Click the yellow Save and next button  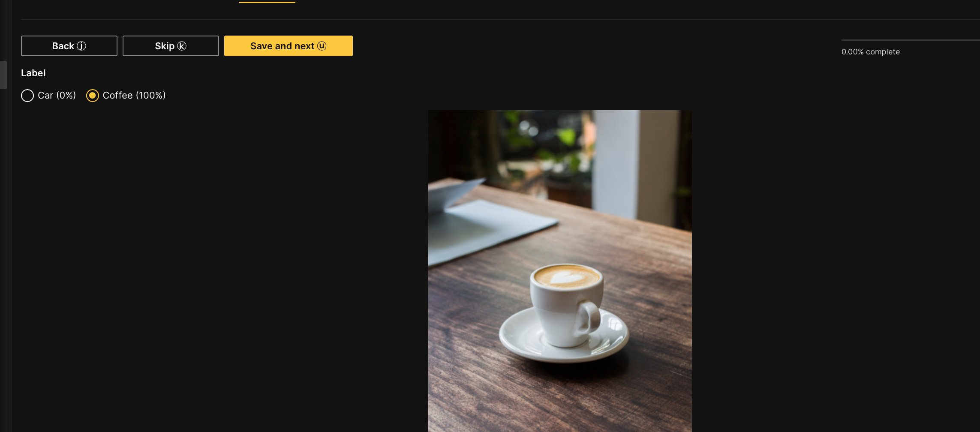coord(289,46)
